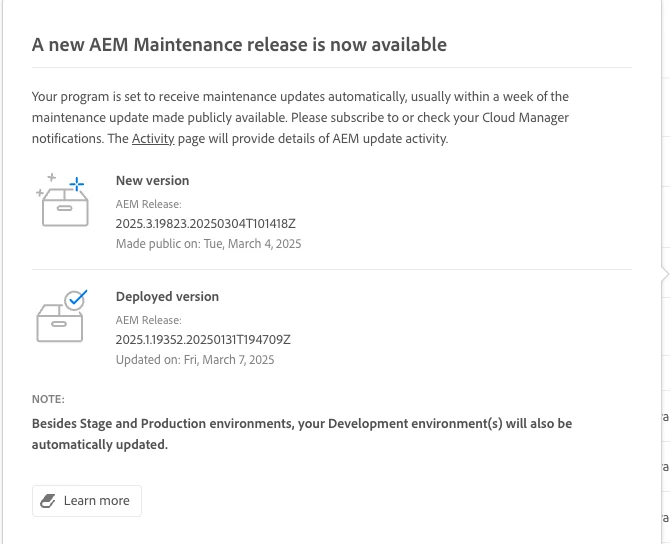The image size is (670, 544).
Task: Select the dialog title about AEM Maintenance release
Action: point(239,44)
